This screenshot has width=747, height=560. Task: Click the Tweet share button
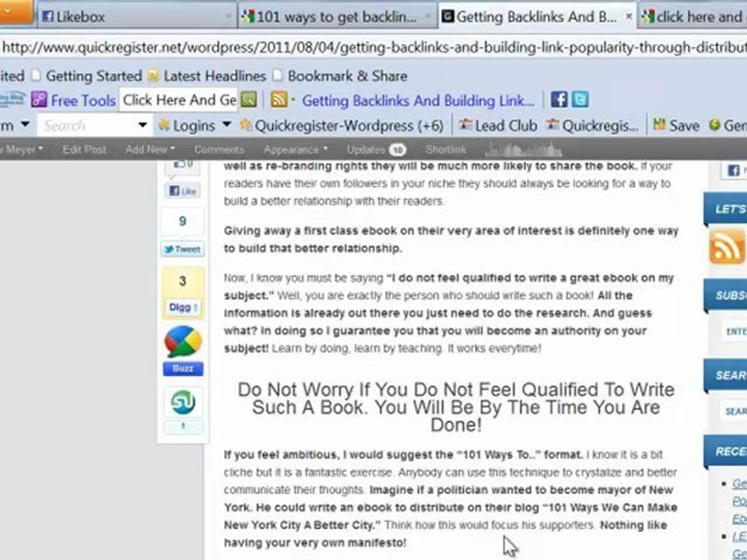(x=182, y=249)
